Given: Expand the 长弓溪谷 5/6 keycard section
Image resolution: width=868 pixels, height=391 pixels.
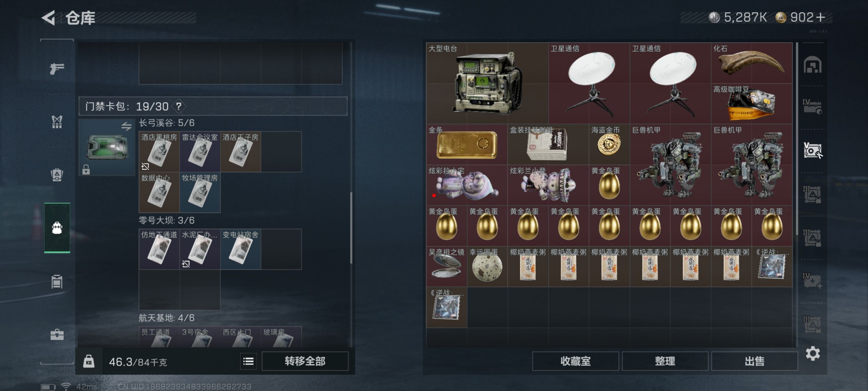Looking at the screenshot, I should (167, 123).
